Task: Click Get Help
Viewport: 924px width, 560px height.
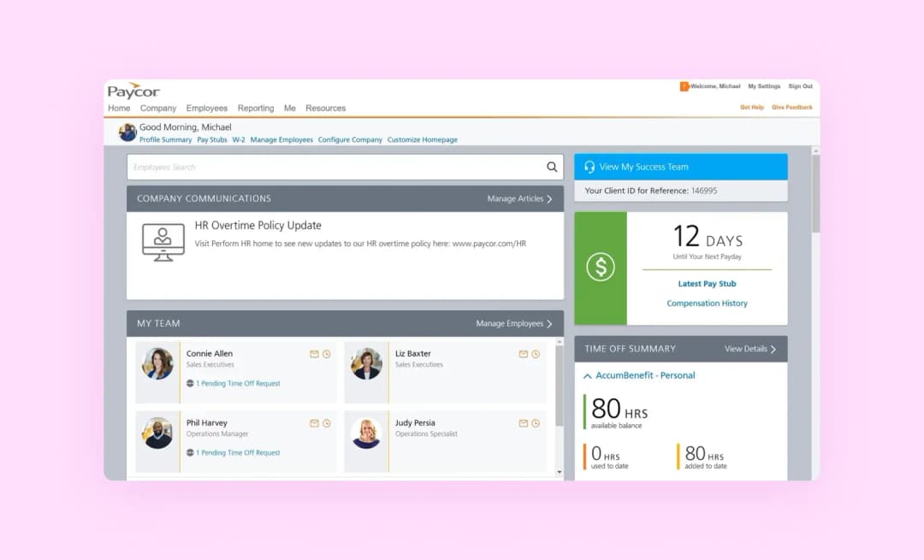Action: point(752,108)
